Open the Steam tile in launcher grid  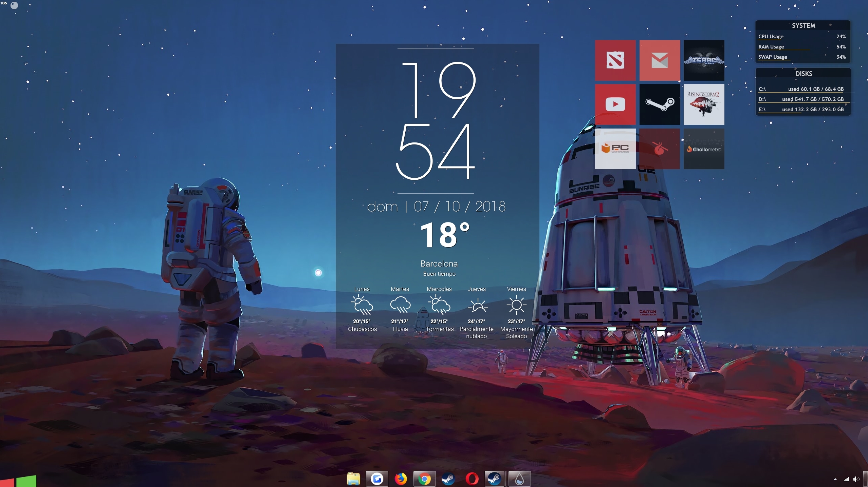pyautogui.click(x=660, y=104)
